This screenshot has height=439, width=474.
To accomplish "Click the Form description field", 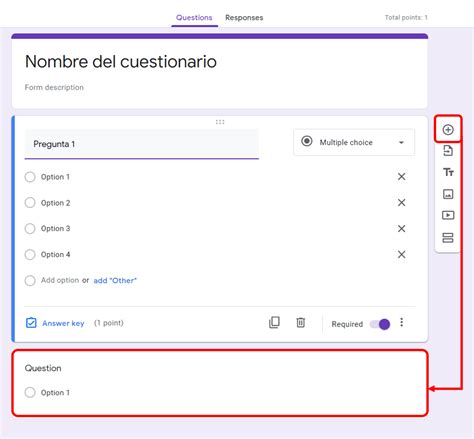I will [54, 87].
